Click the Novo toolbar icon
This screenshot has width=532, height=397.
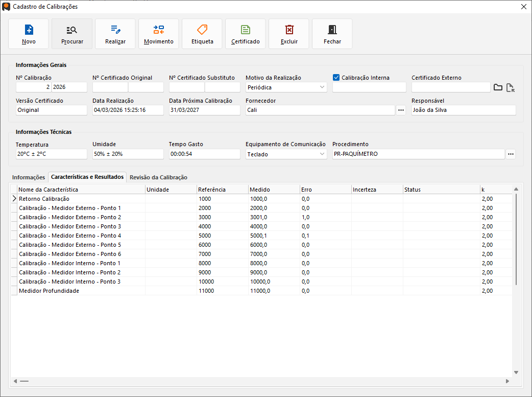[x=29, y=34]
